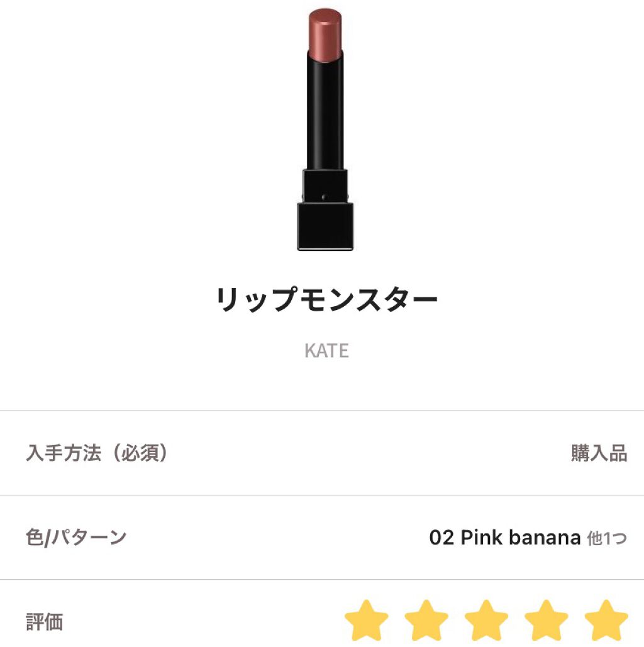Screen dimensions: 644x647
Task: Set rating to one star
Action: tap(367, 620)
